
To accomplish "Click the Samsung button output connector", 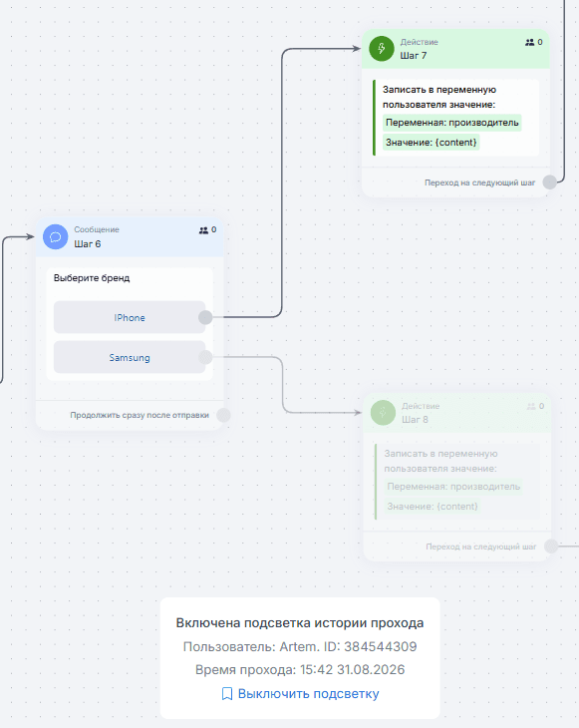I will click(x=205, y=357).
